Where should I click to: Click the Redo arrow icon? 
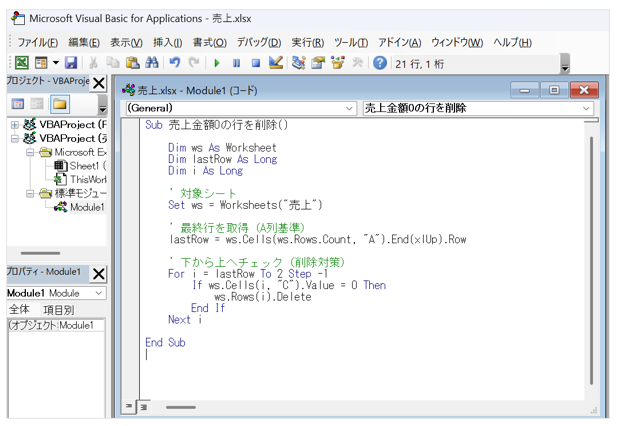pos(194,63)
